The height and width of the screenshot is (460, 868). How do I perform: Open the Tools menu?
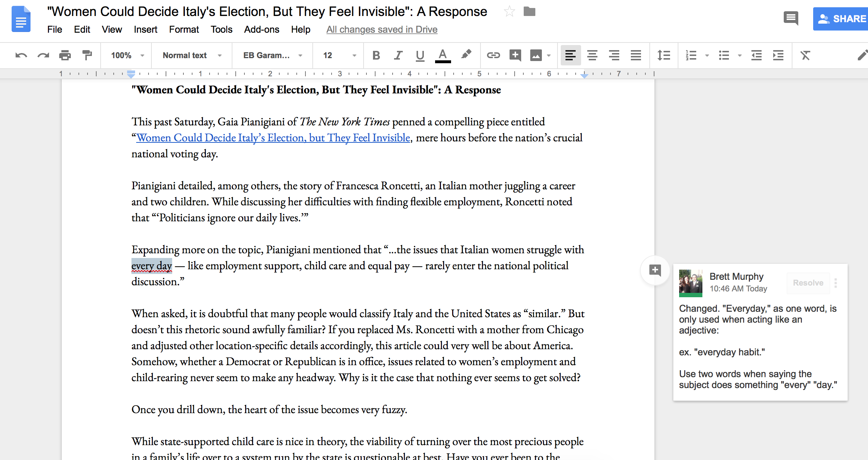coord(222,29)
